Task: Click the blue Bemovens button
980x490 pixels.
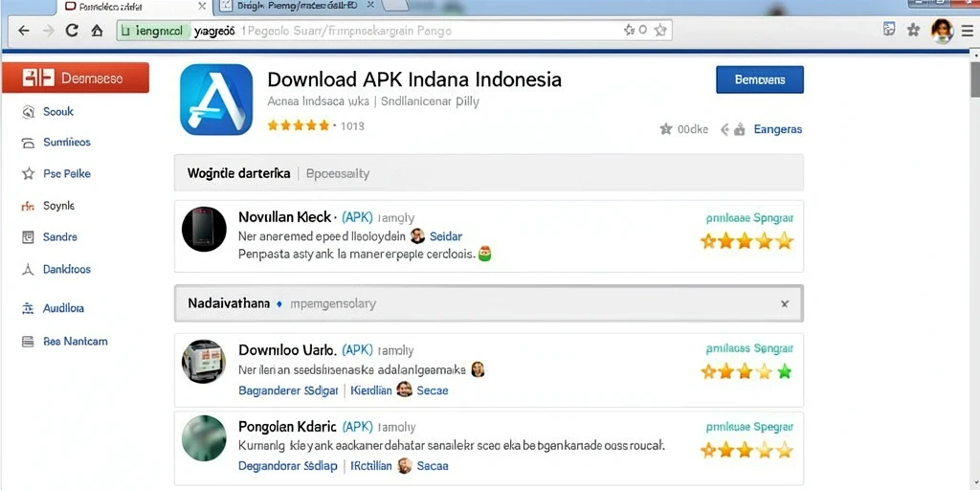Action: coord(760,79)
